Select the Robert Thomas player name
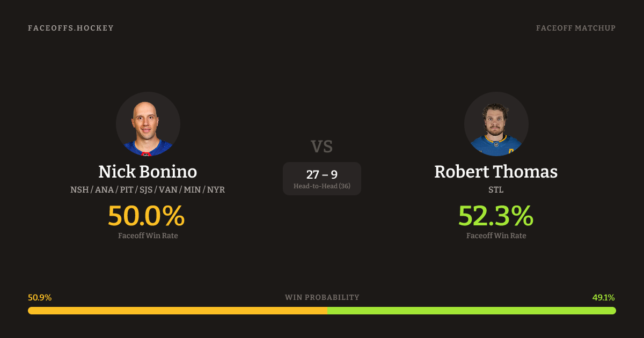Image resolution: width=644 pixels, height=338 pixels. [x=496, y=172]
